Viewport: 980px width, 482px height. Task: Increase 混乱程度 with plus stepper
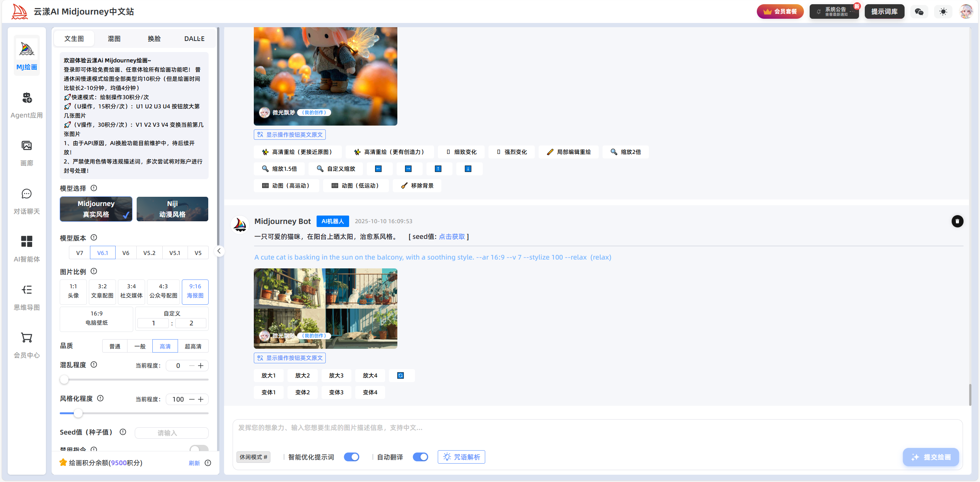[201, 366]
